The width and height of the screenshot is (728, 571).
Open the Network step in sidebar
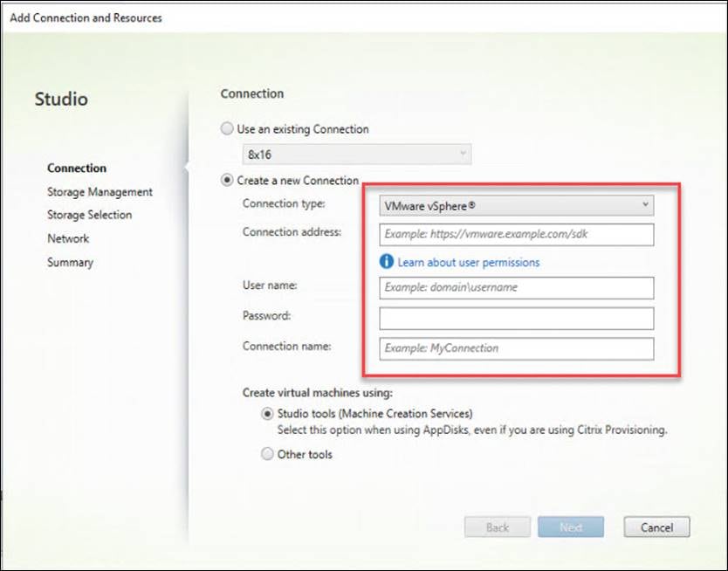(x=68, y=238)
